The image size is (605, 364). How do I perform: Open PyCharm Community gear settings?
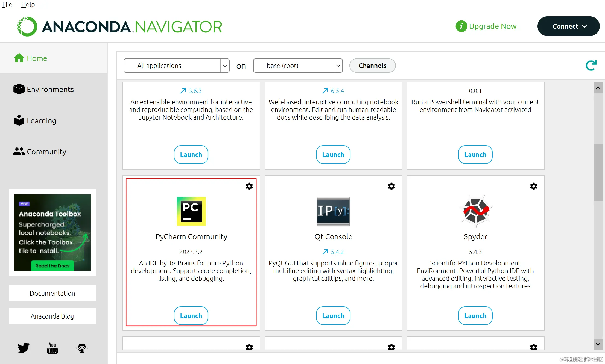(x=249, y=186)
